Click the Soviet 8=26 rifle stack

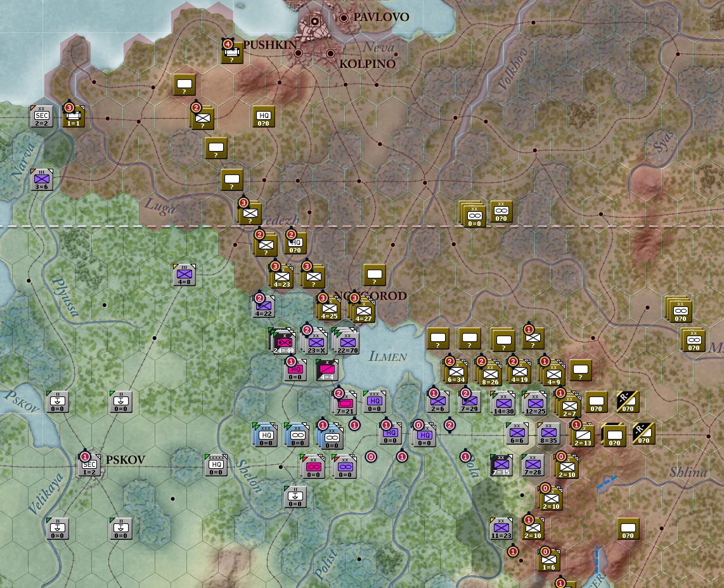[489, 372]
